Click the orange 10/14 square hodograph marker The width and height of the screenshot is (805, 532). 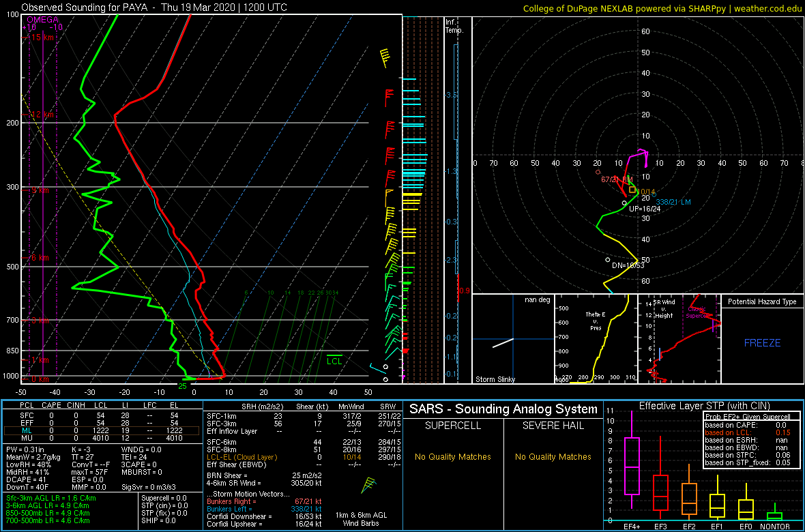(632, 190)
